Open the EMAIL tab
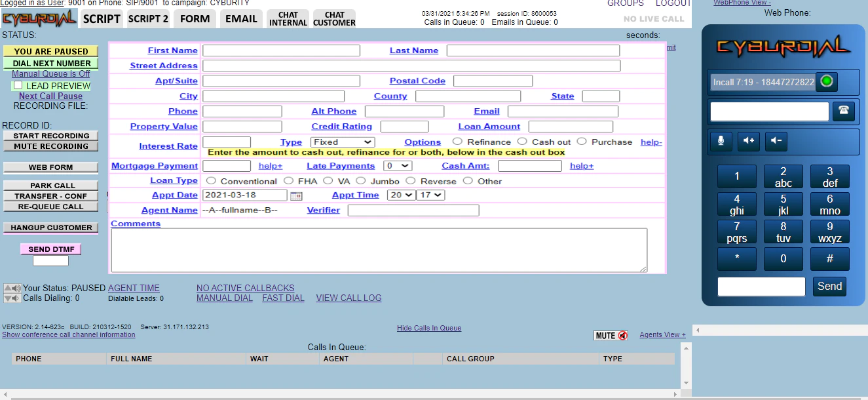Screen dimensions: 868x400 [x=241, y=18]
